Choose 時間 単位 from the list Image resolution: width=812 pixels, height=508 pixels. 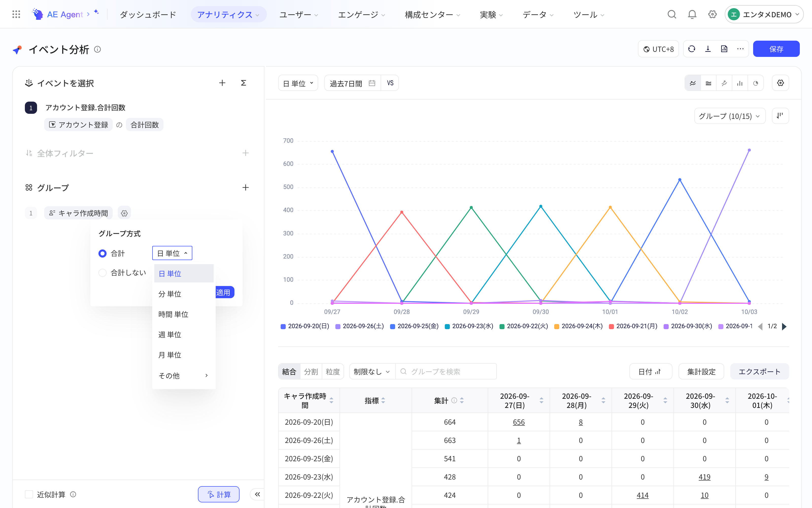coord(183,314)
